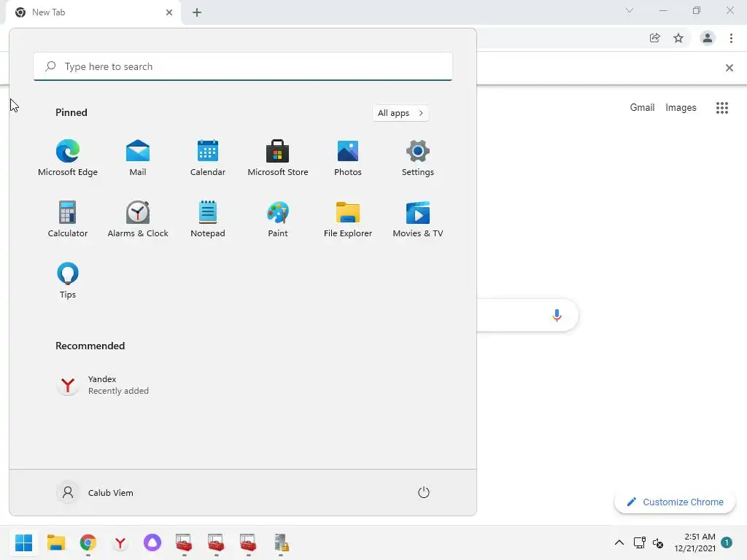Share this page from Chrome toolbar
Screen dimensions: 747x560
pos(655,38)
